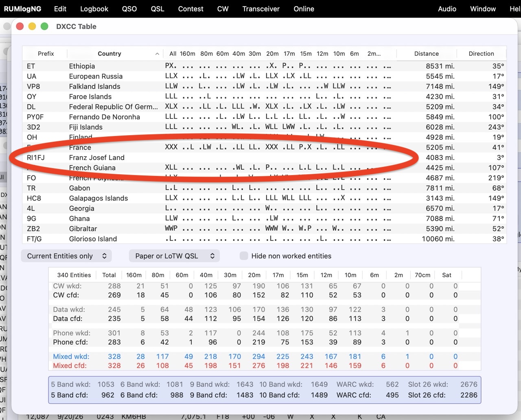Click the All column header
Image resolution: width=521 pixels, height=420 pixels.
click(x=173, y=53)
